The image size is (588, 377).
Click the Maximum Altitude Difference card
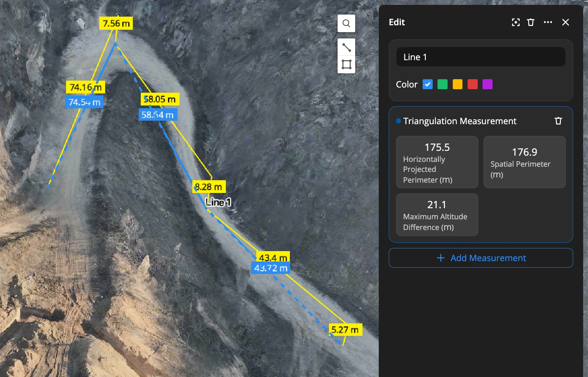[x=437, y=214]
